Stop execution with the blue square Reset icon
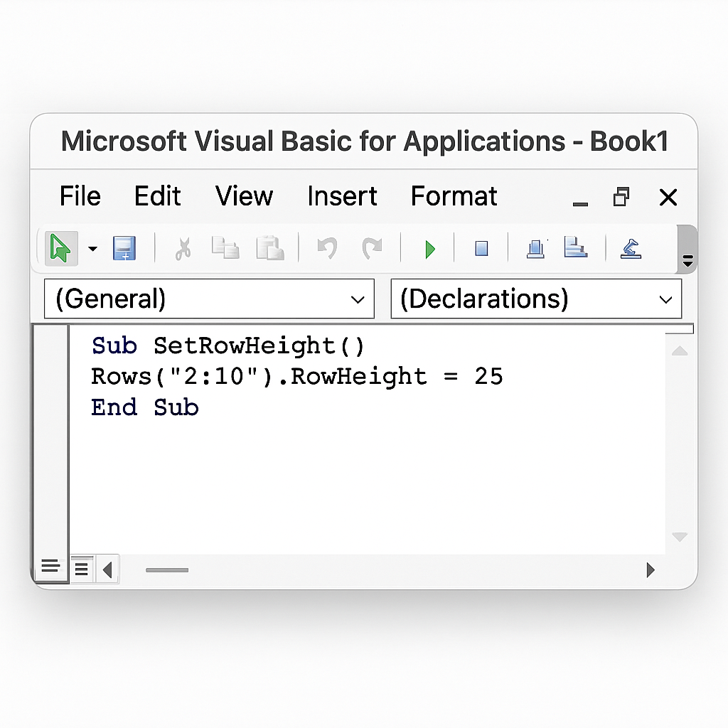 [481, 249]
